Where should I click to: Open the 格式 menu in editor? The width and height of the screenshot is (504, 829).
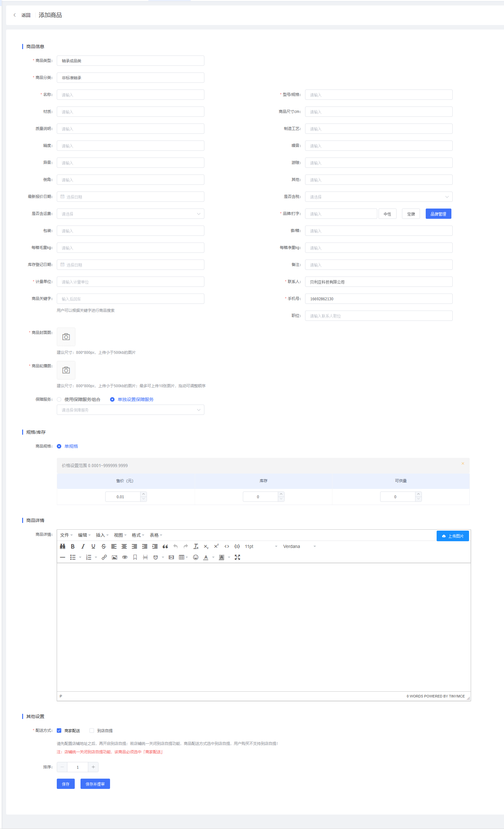click(138, 535)
